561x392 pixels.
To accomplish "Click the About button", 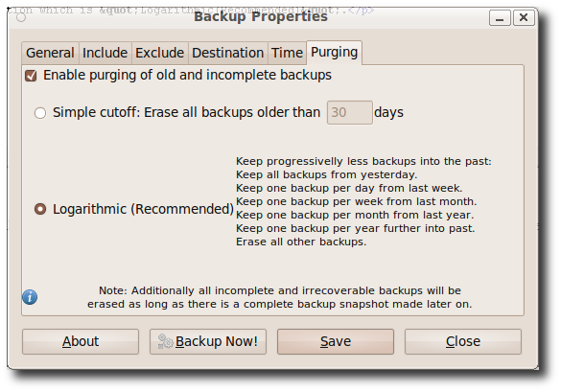I will 81,341.
